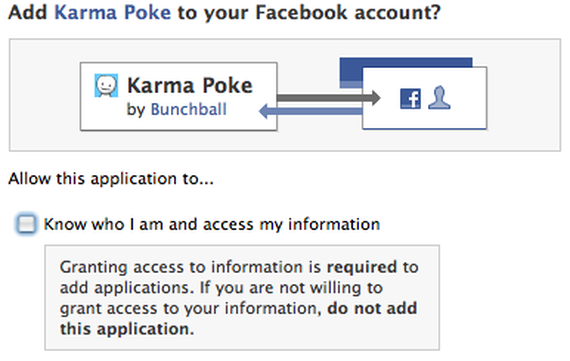
Task: Click the 'Facebook account?' heading text
Action: pos(348,12)
